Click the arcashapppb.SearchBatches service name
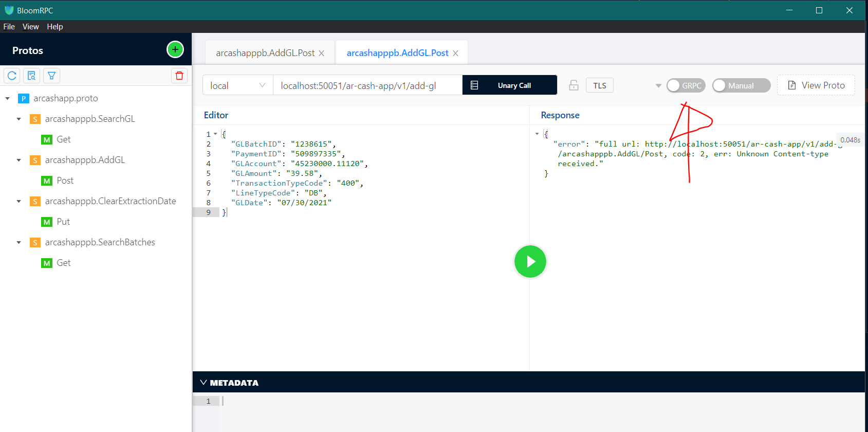Screen dimensions: 868x432 [100, 242]
